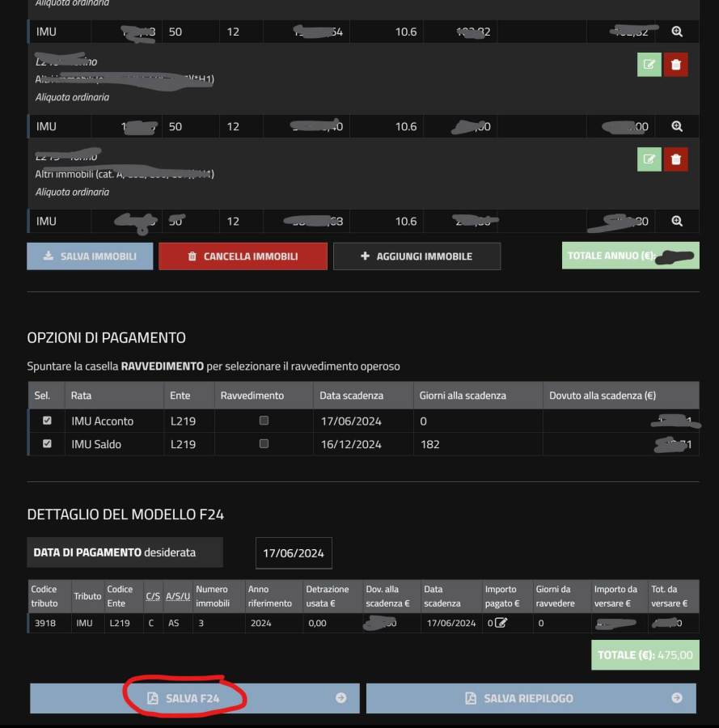Add a property with Aggiungi Immobile
This screenshot has width=719, height=728.
[417, 256]
